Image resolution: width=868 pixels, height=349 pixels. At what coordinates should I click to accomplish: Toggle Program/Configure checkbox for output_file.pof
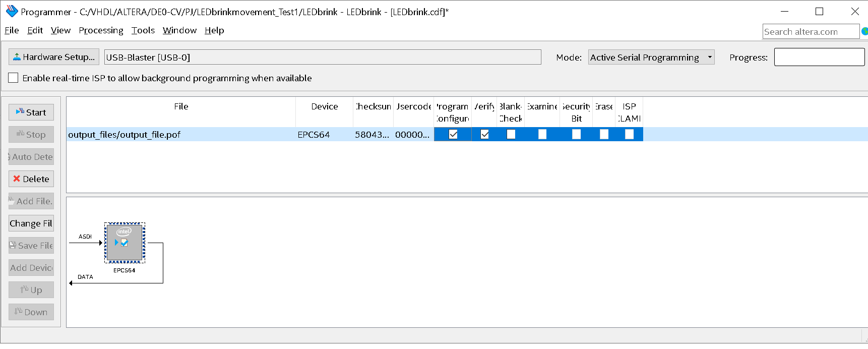(453, 134)
